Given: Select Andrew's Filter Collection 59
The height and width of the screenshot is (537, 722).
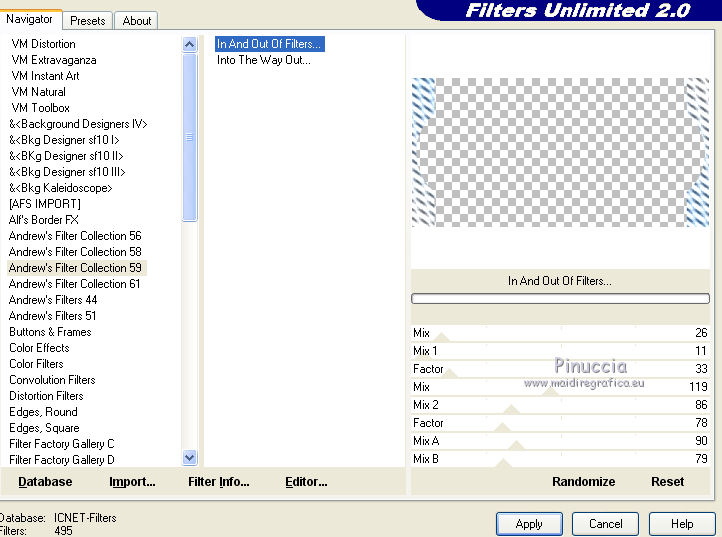Looking at the screenshot, I should coord(75,268).
